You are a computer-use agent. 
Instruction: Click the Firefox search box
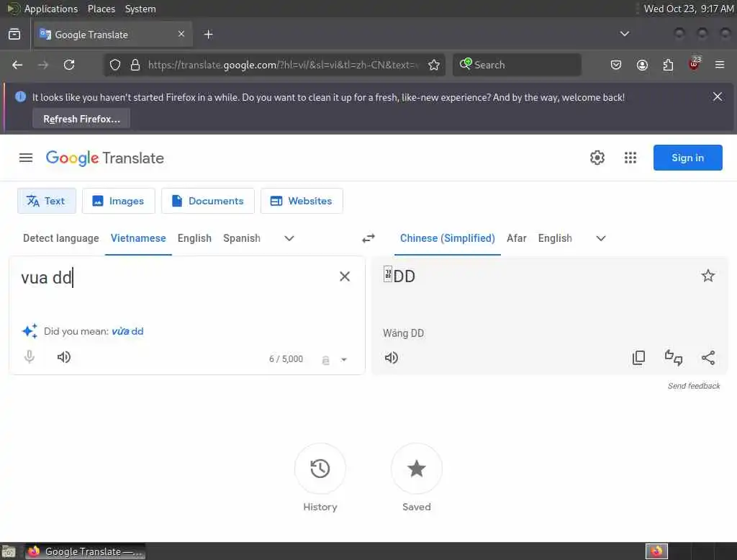point(517,65)
